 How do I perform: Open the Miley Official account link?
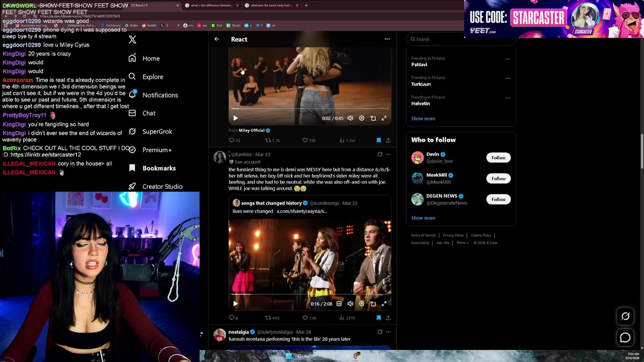point(254,130)
